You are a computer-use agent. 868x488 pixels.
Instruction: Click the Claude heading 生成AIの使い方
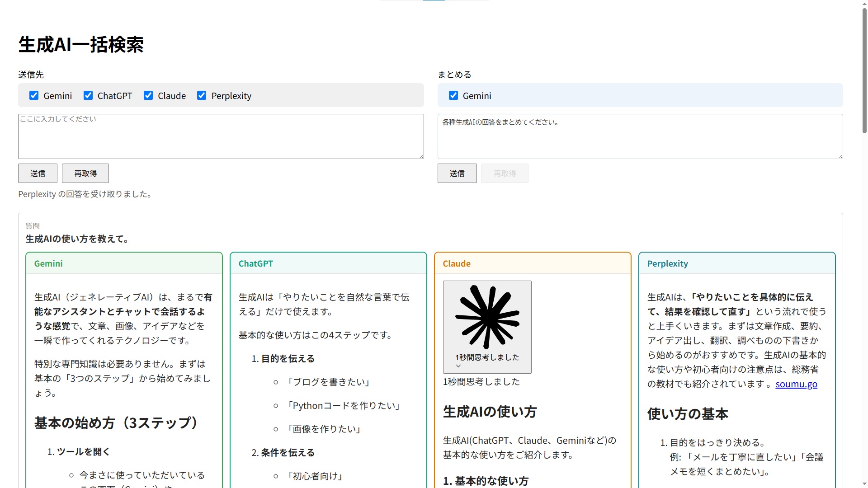coord(490,412)
